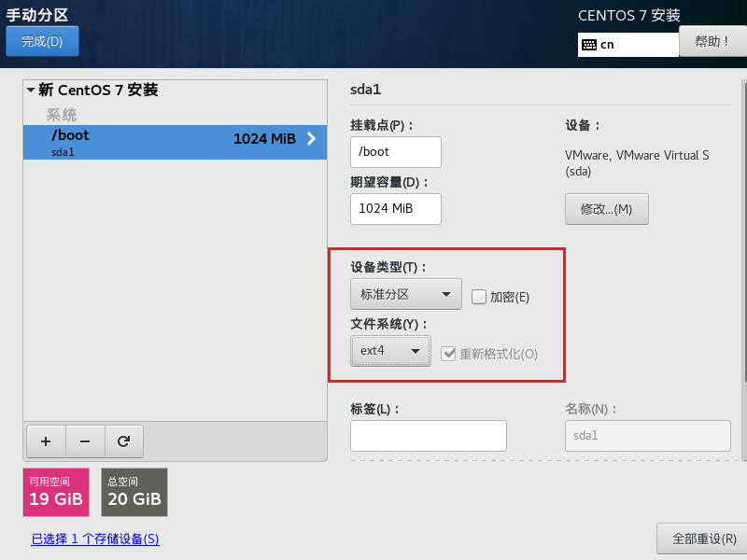The width and height of the screenshot is (747, 560).
Task: Click the 标签(L) label input field
Action: [x=429, y=436]
